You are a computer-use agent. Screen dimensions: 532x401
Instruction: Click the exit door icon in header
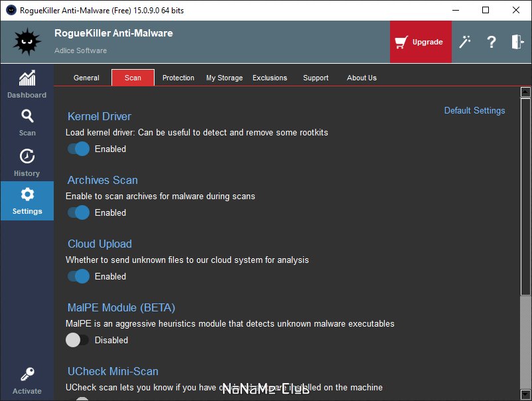(x=518, y=42)
